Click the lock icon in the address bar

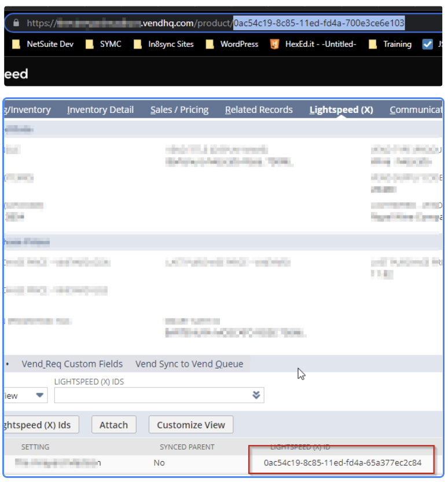coord(16,23)
